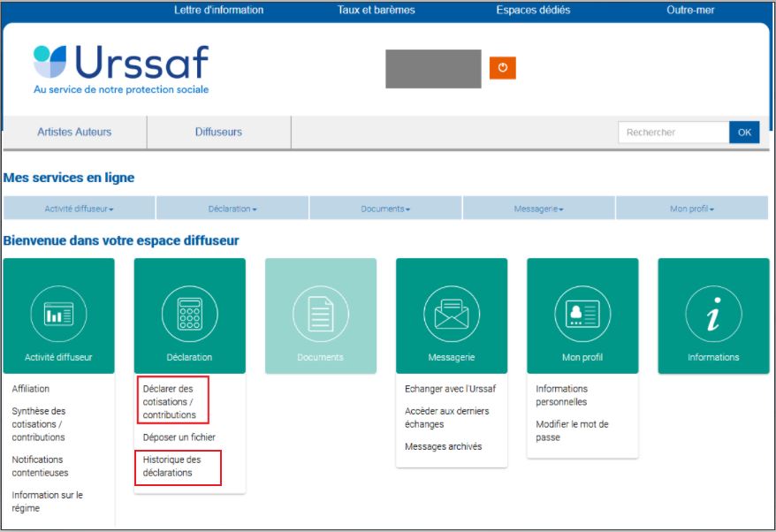Click the Rechercher search field

pos(673,133)
